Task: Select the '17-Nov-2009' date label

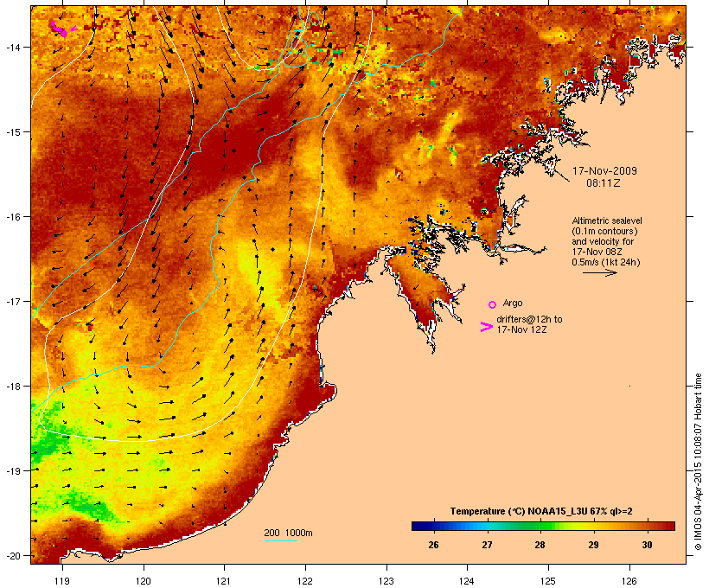Action: pyautogui.click(x=604, y=171)
